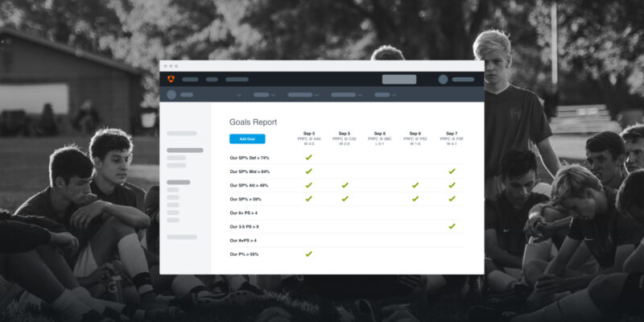This screenshot has width=644, height=322.
Task: Select the Our AvPS > 4 goal row
Action: pyautogui.click(x=243, y=240)
